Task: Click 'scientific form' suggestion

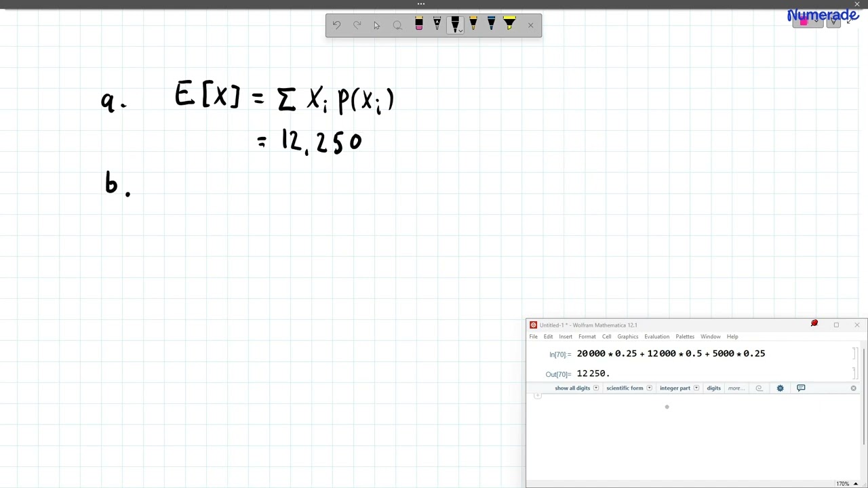Action: (625, 388)
